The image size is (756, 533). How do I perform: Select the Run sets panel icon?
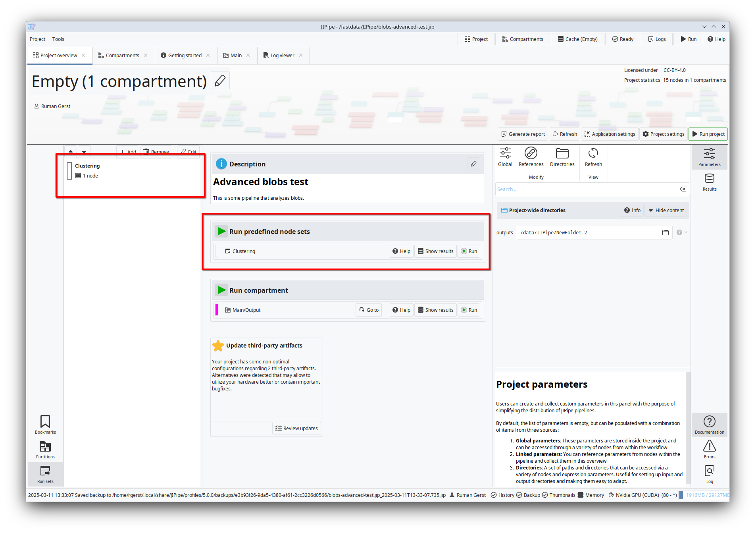pyautogui.click(x=45, y=474)
